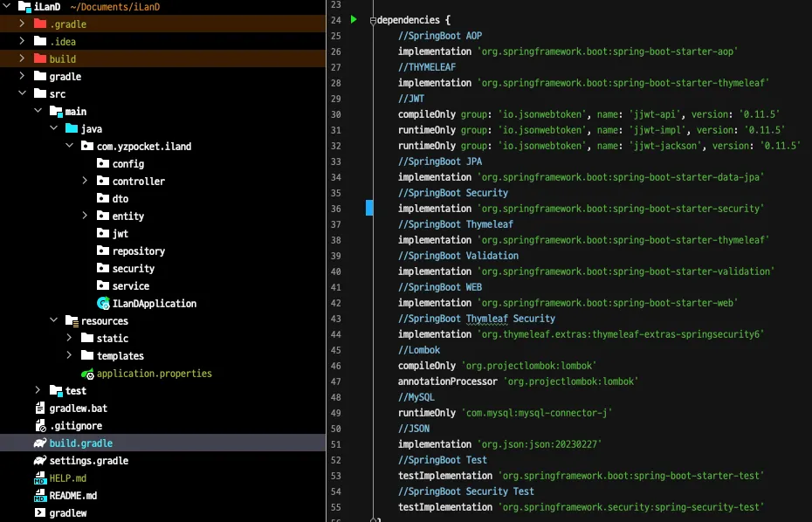Click the blue change marker on line 36
This screenshot has height=522, width=812.
pyautogui.click(x=369, y=208)
